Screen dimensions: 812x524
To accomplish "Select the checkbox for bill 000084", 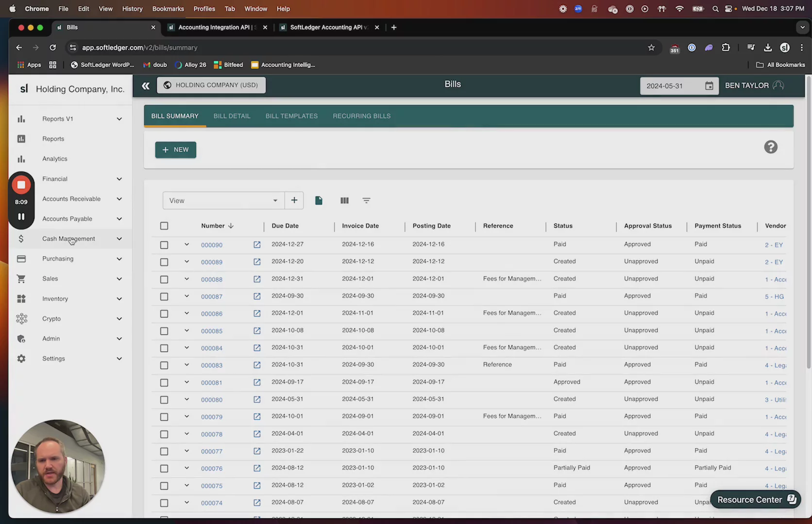I will (164, 348).
